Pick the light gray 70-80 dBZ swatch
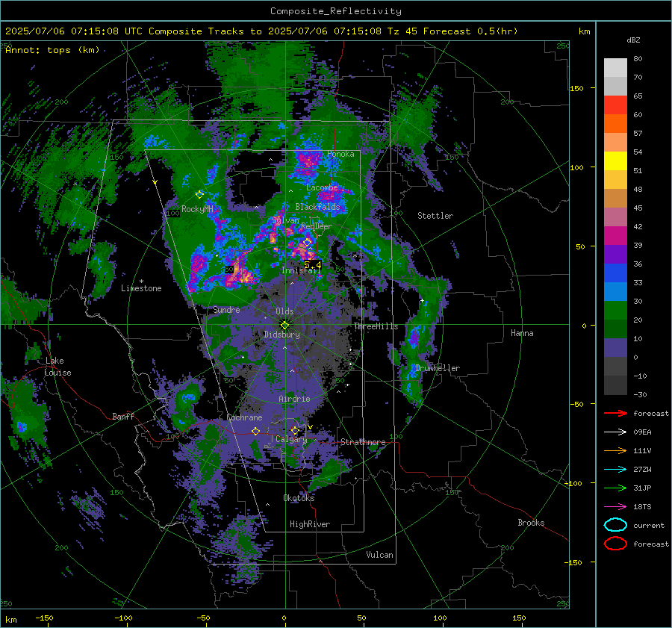672x628 pixels. [x=615, y=68]
